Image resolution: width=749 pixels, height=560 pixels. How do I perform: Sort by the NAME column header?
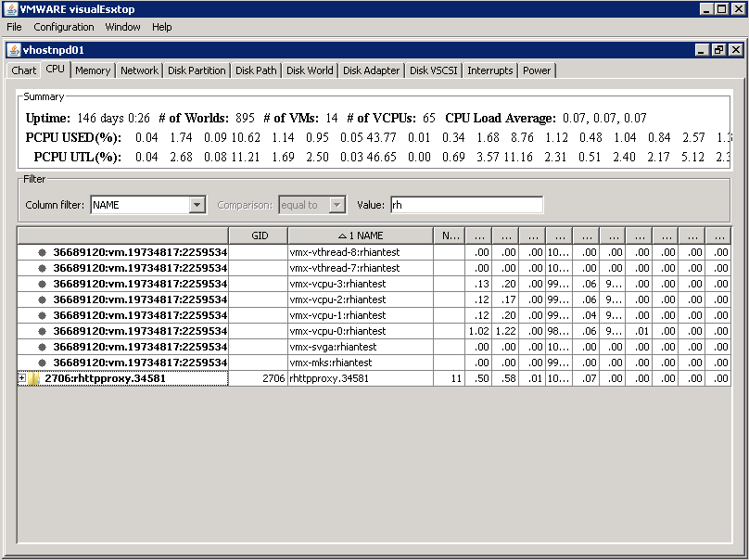pos(361,235)
